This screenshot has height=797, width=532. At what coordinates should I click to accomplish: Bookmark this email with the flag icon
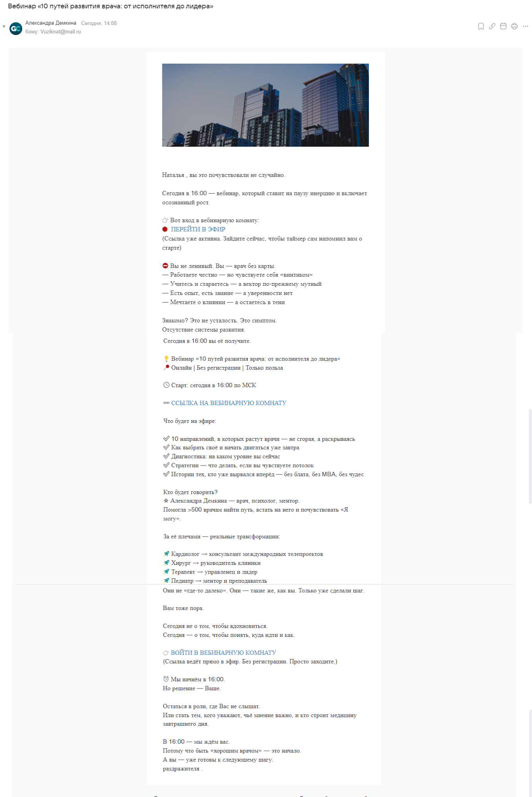tap(481, 26)
